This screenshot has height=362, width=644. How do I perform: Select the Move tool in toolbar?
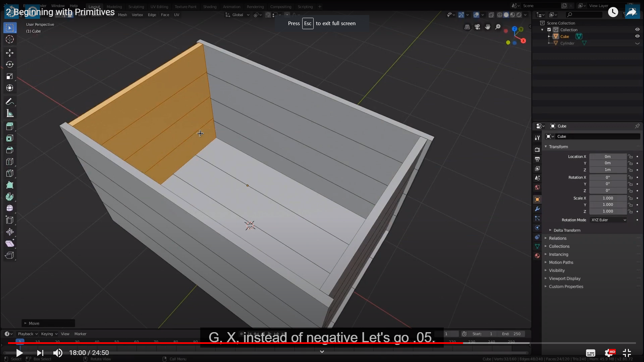tap(10, 53)
